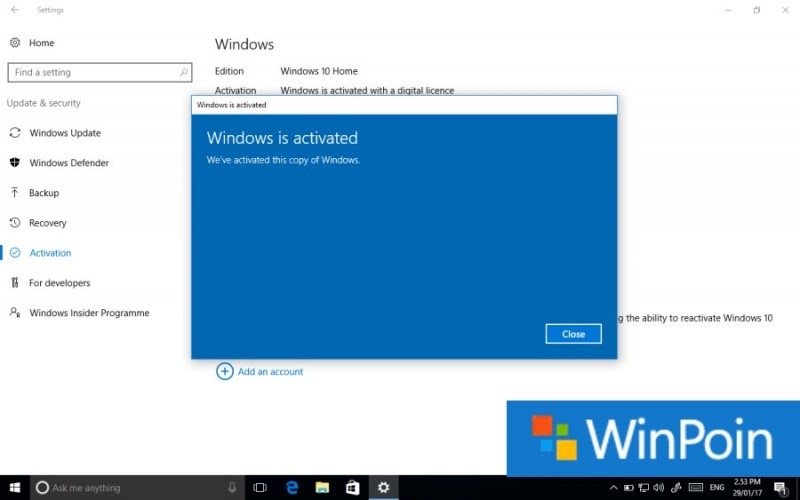Image resolution: width=800 pixels, height=500 pixels.
Task: Click the battery icon in system tray
Action: [629, 488]
